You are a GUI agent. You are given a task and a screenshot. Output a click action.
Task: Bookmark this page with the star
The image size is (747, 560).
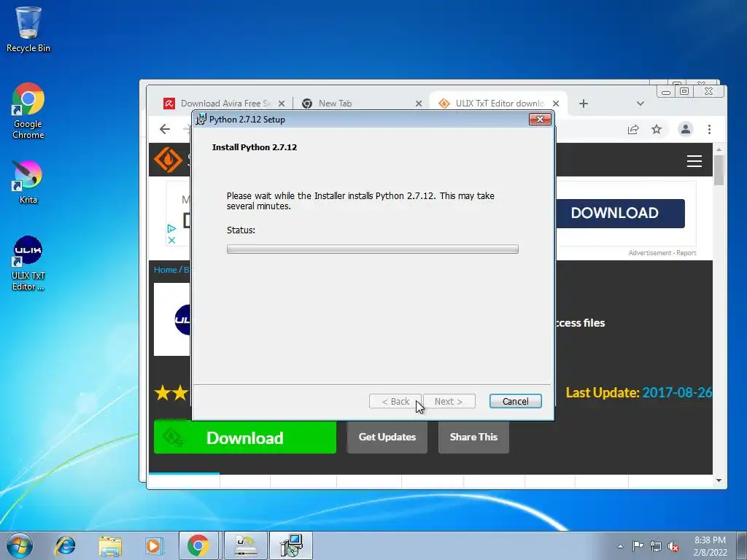[x=657, y=130]
